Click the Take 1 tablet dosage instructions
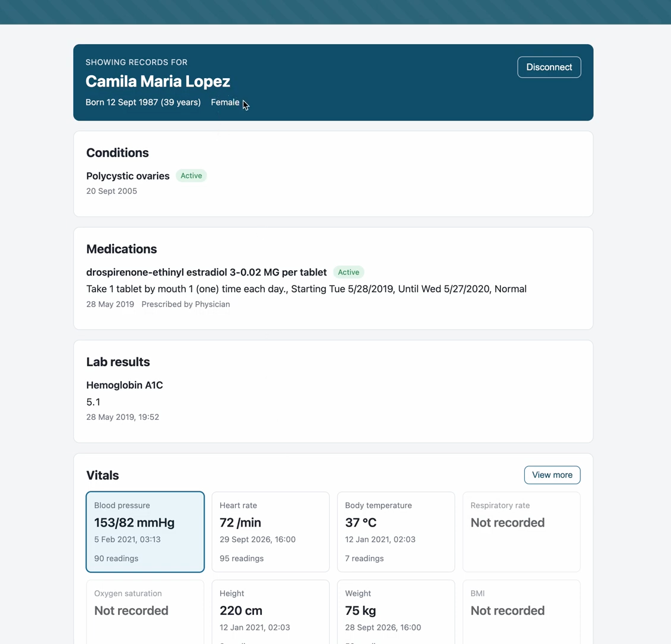The width and height of the screenshot is (671, 644). click(x=307, y=289)
